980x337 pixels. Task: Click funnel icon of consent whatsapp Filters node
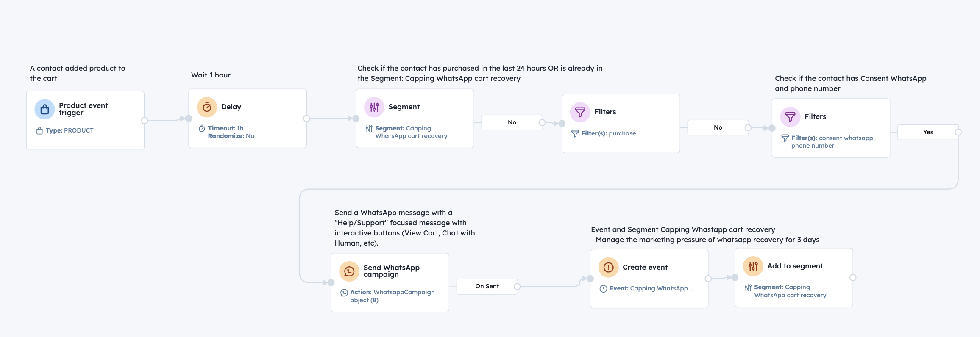tap(790, 117)
